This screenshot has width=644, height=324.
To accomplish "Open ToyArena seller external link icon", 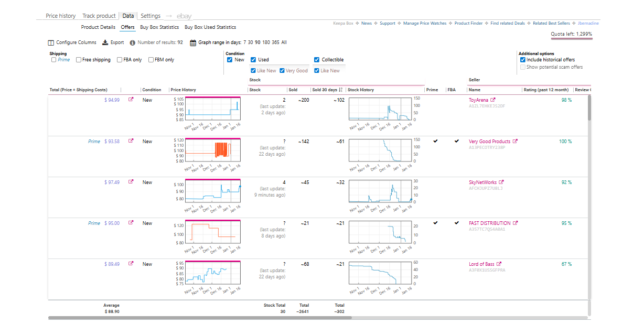I will click(x=493, y=100).
